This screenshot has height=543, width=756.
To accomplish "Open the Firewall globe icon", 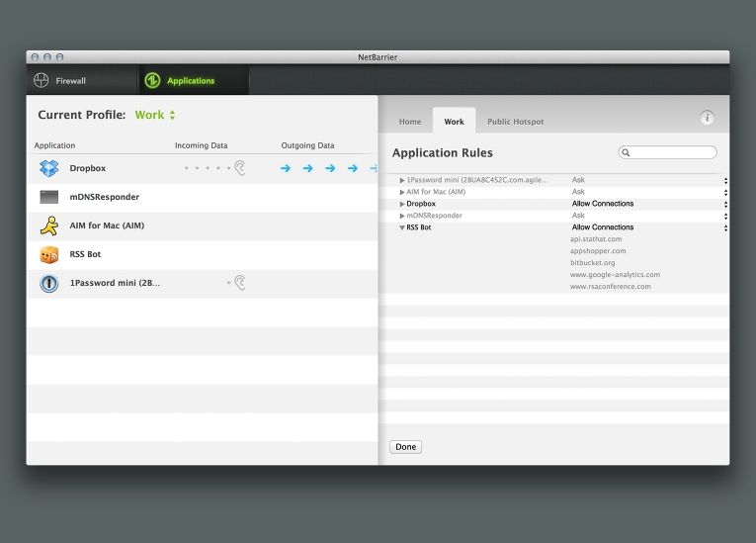I will point(41,80).
